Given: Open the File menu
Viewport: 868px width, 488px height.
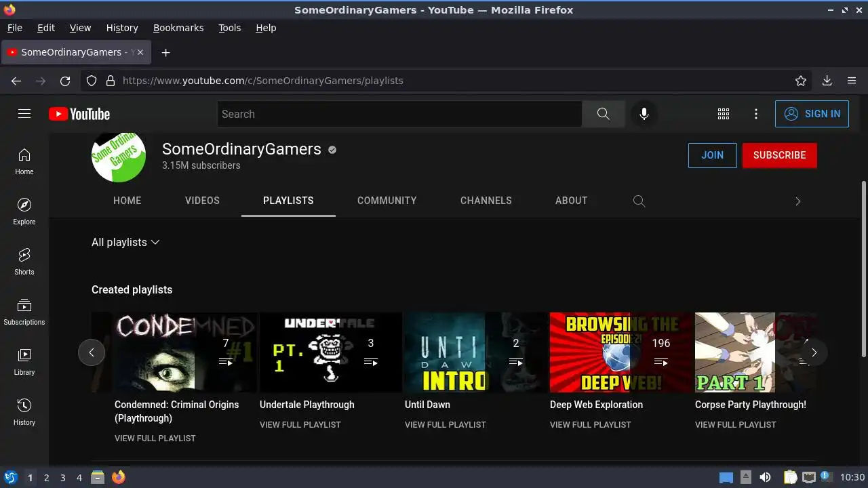Looking at the screenshot, I should click(x=14, y=28).
